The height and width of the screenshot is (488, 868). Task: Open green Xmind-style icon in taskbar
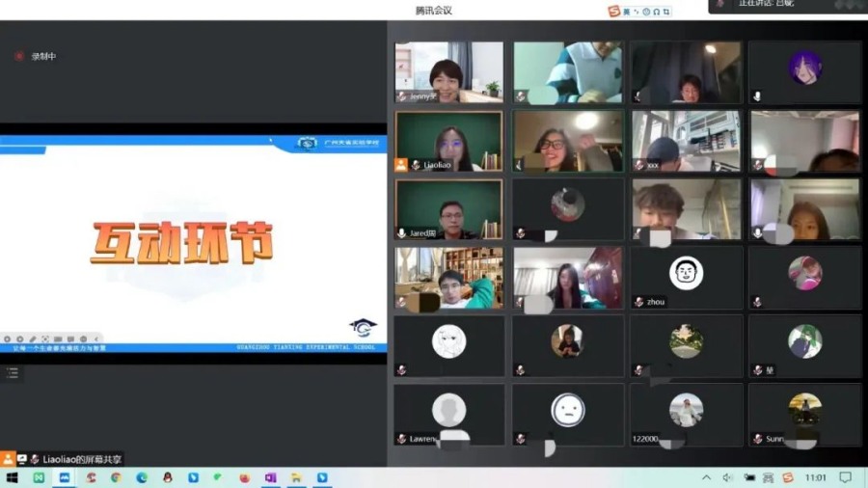pyautogui.click(x=39, y=477)
